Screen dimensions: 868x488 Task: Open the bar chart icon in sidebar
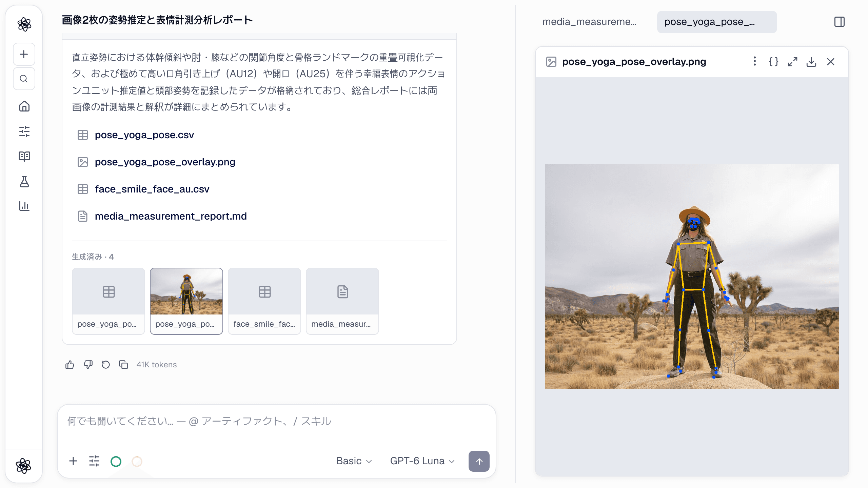click(x=24, y=206)
